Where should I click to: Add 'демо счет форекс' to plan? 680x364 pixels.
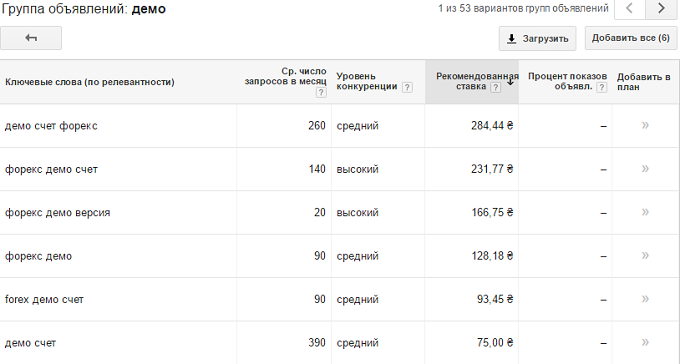645,125
